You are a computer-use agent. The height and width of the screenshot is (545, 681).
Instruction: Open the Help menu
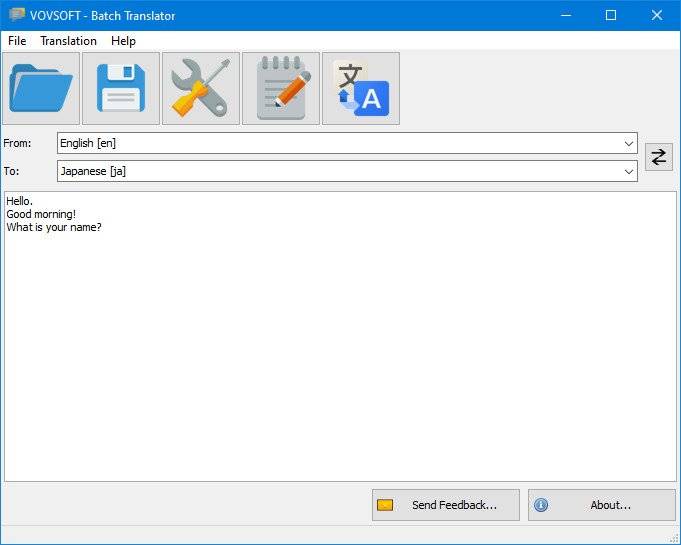(123, 41)
